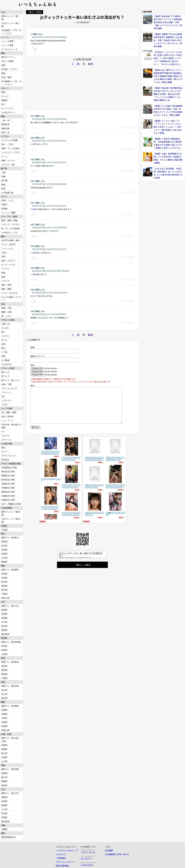The width and height of the screenshot is (185, 868).
Task: Report post 292 with ban icon
Action: tap(132, 236)
